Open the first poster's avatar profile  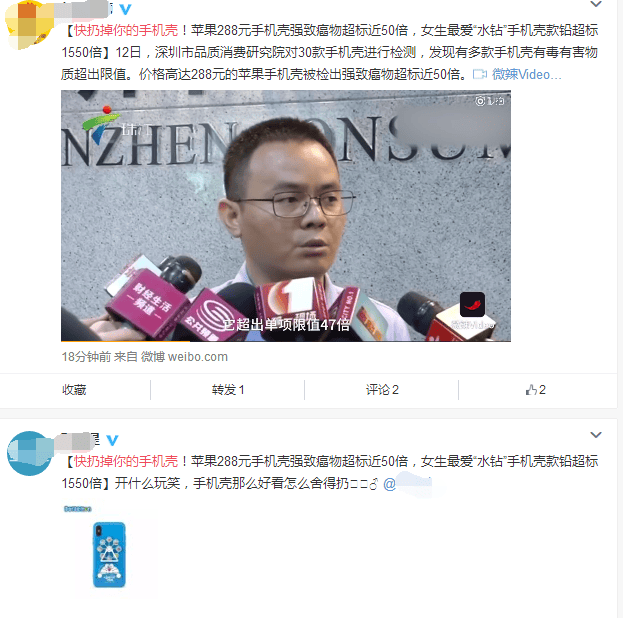tap(29, 25)
